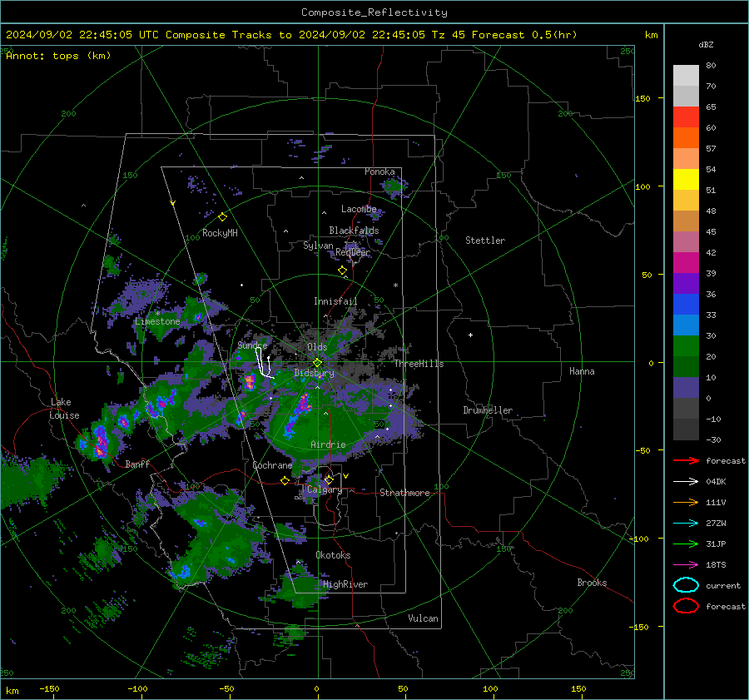
Task: Click the white 04DK arrow in legend
Action: (686, 482)
